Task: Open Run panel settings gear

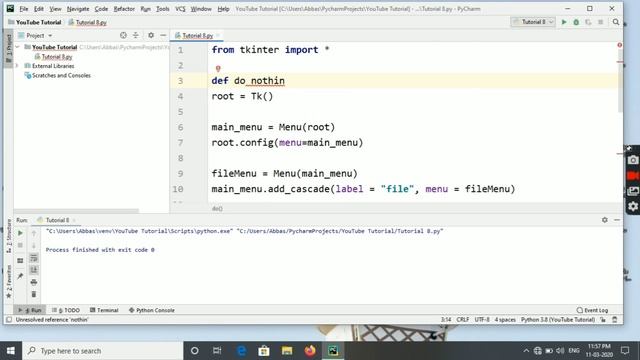Action: point(604,220)
